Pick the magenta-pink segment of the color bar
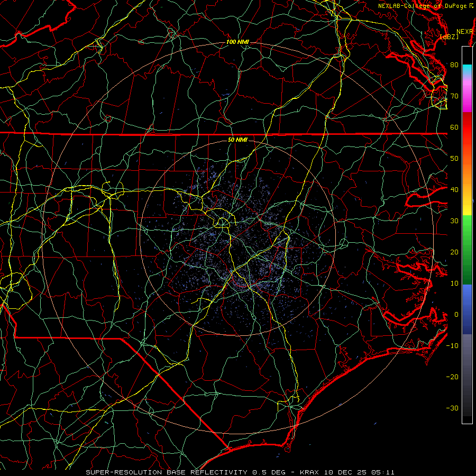 click(x=467, y=96)
